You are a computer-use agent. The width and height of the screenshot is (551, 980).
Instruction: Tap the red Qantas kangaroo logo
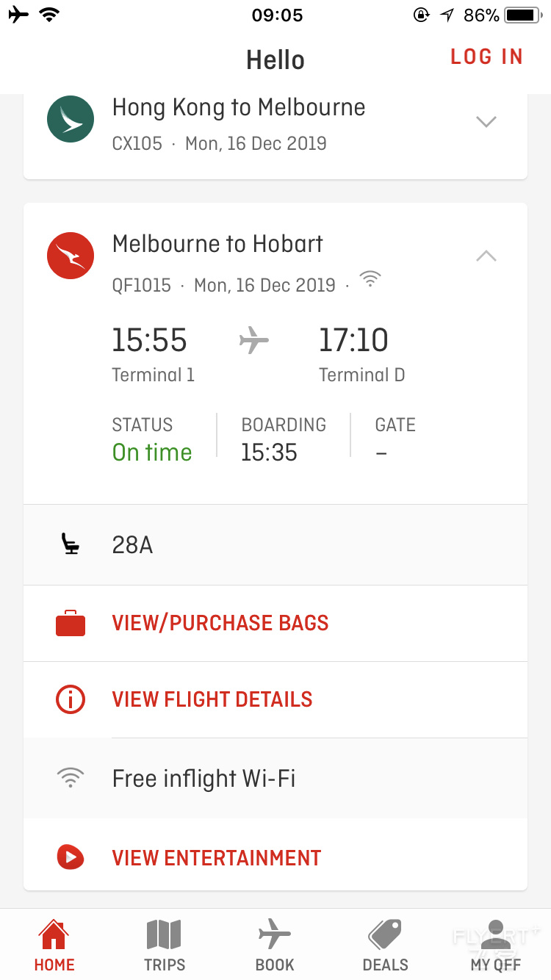pos(71,256)
